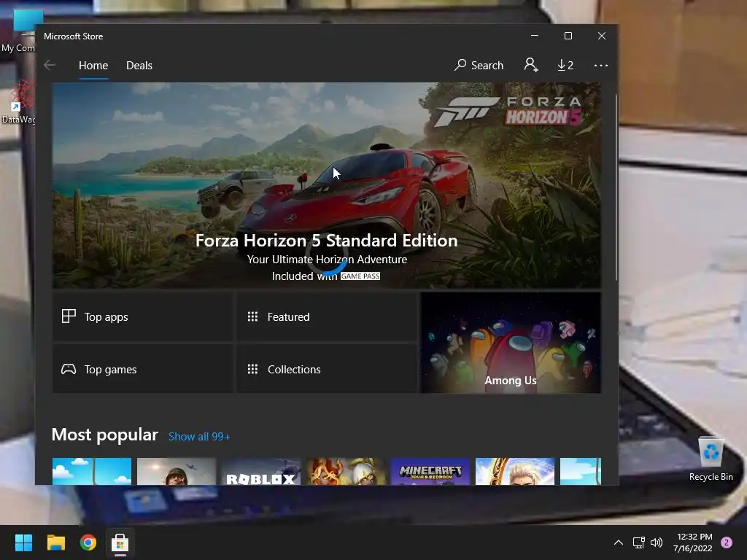Click the Microsoft Store vertical scrollbar
The width and height of the screenshot is (747, 560).
point(616,188)
